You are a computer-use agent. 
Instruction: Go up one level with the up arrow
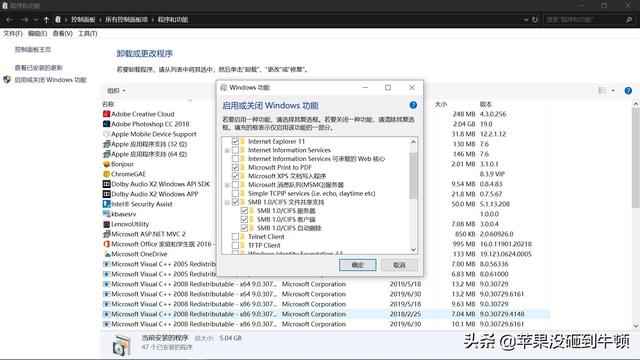point(46,20)
